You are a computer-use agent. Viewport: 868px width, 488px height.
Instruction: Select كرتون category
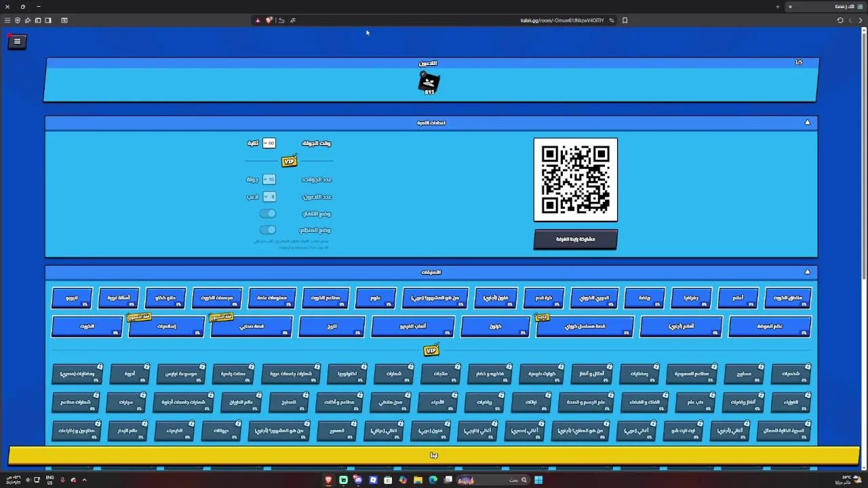[496, 327]
